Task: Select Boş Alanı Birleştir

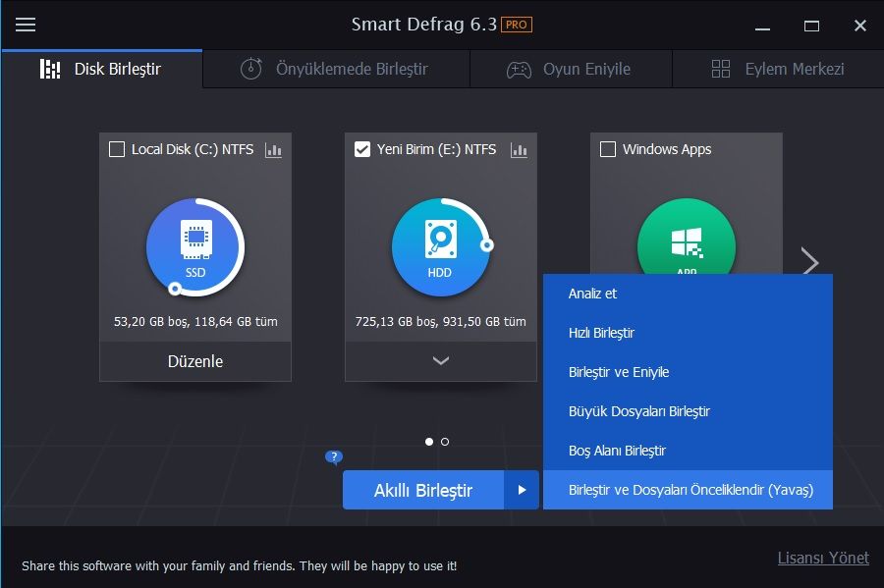Action: click(x=688, y=451)
